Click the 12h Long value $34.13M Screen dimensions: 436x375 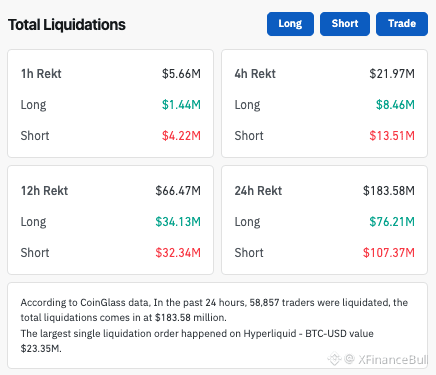point(178,222)
